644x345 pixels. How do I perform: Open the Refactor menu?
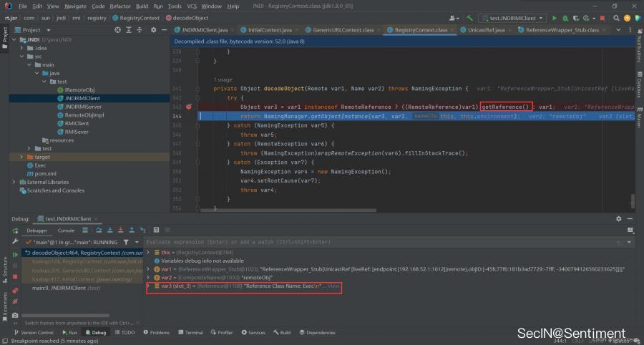click(120, 6)
